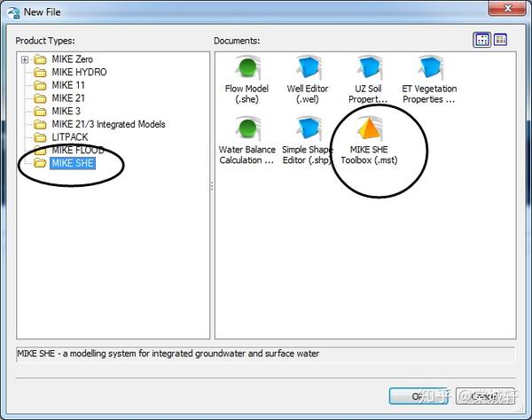This screenshot has width=532, height=420.
Task: Select MIKE 21 in product types
Action: click(x=68, y=98)
